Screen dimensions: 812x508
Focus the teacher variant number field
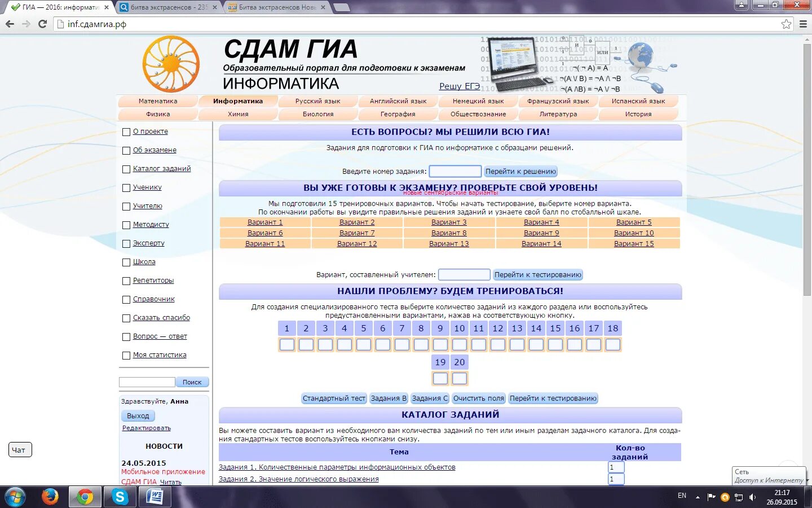click(x=464, y=275)
